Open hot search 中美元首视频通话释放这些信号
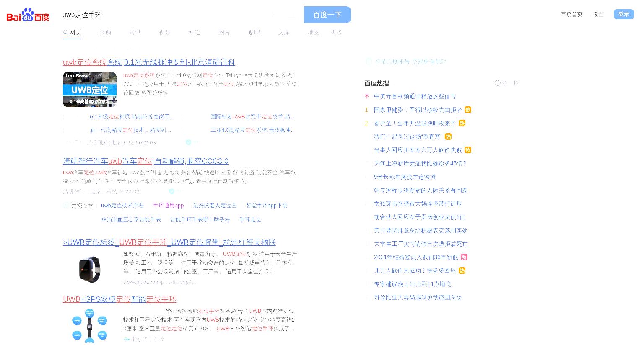644x345 pixels. coord(415,96)
